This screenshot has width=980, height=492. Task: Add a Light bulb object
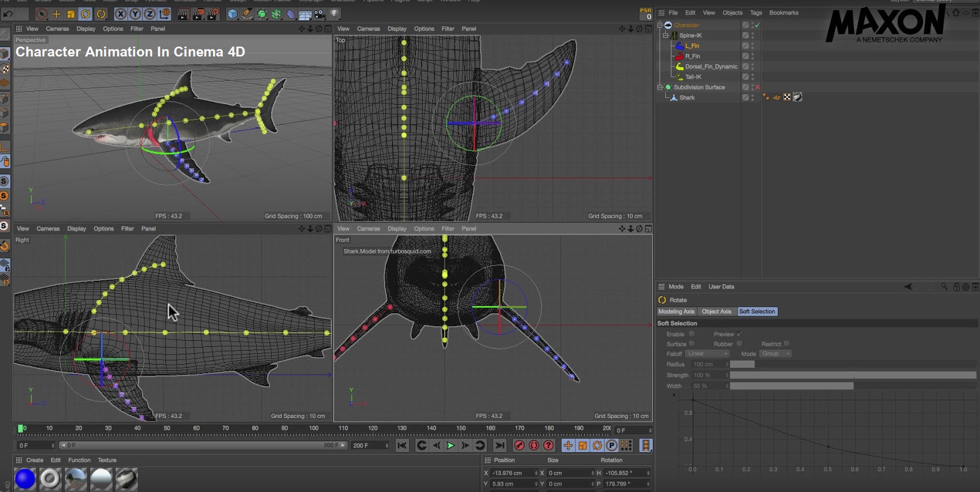point(334,13)
